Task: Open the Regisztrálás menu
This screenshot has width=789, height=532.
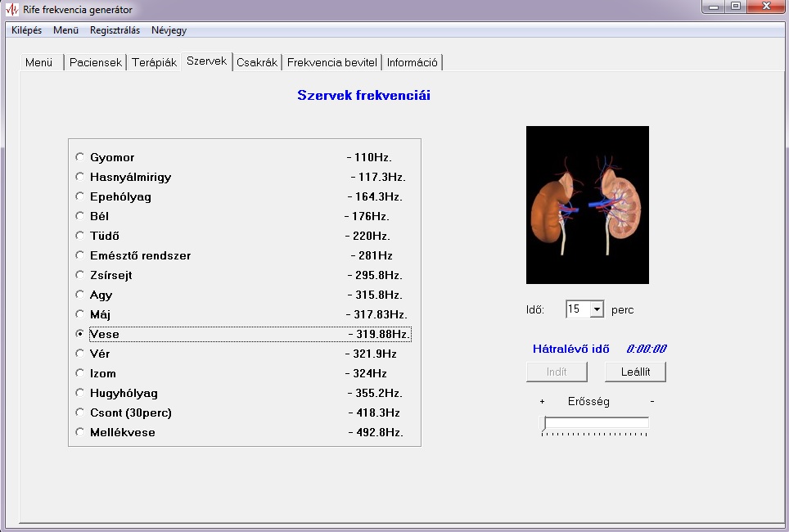Action: (x=115, y=30)
